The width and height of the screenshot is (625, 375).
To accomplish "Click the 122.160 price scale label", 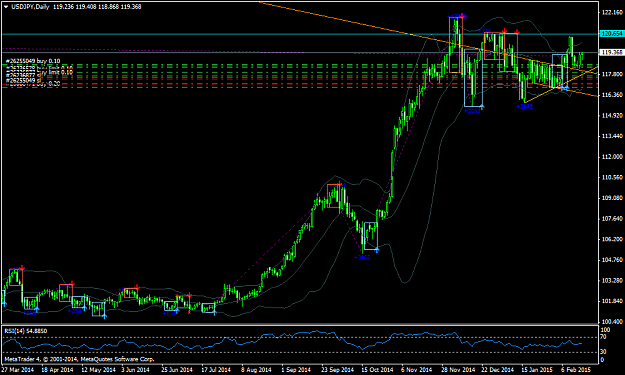I will point(612,12).
